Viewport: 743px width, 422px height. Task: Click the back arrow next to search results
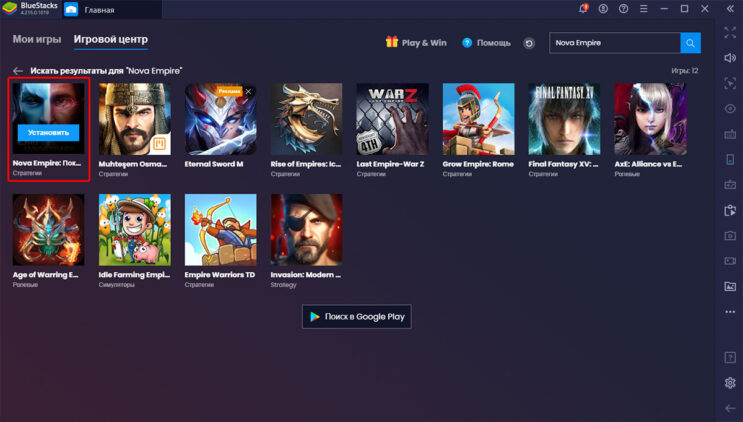[x=17, y=71]
